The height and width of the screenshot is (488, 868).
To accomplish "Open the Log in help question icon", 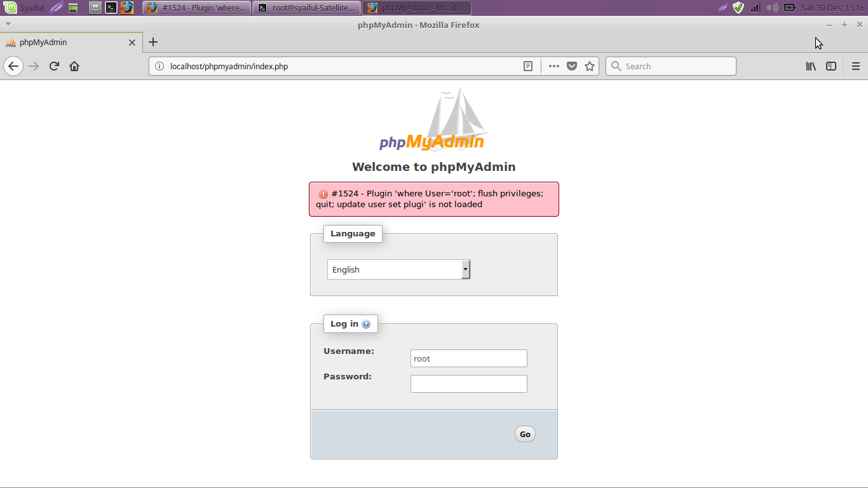I will tap(366, 324).
